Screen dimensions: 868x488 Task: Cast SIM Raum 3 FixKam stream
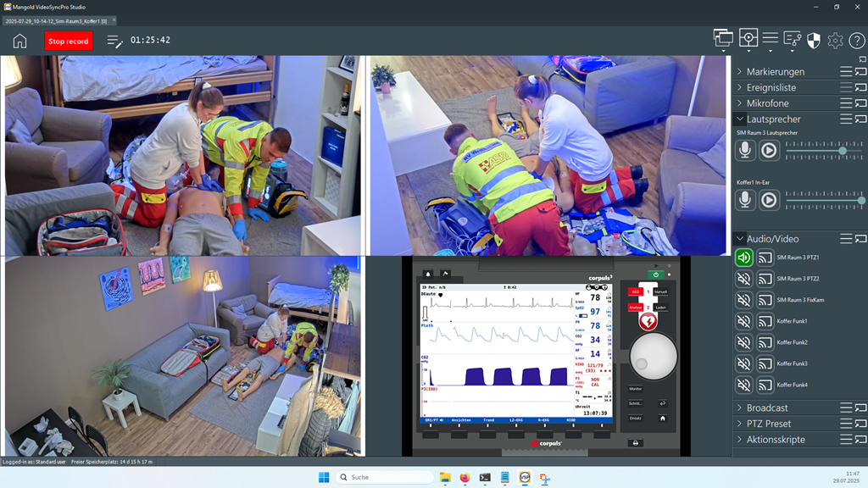point(765,300)
